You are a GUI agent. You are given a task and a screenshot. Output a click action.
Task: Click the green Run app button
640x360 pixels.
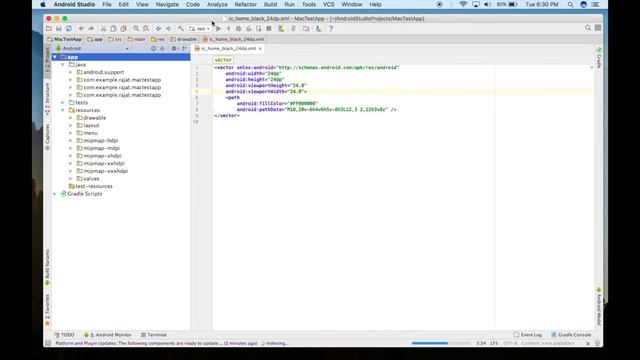(219, 29)
